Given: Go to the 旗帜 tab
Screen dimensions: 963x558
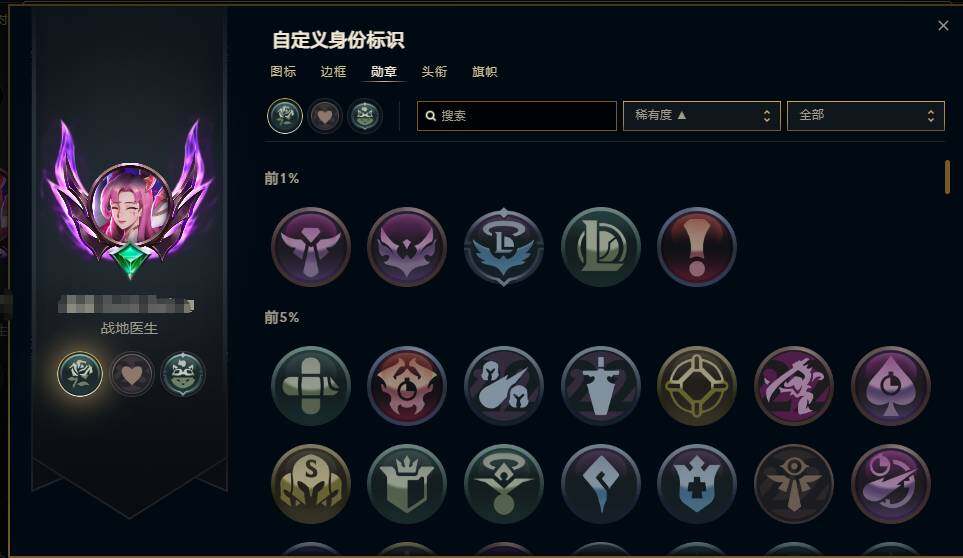Looking at the screenshot, I should click(x=485, y=71).
